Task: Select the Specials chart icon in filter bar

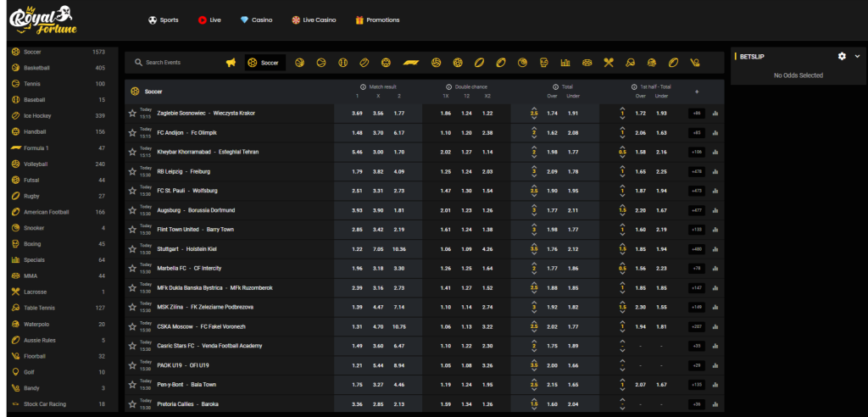Action: (565, 63)
